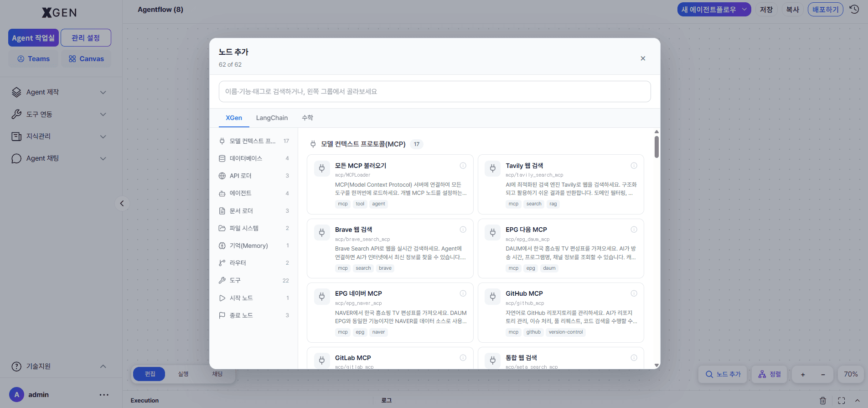Viewport: 868px width, 408px height.
Task: Click 70% zoom level indicator
Action: [851, 374]
